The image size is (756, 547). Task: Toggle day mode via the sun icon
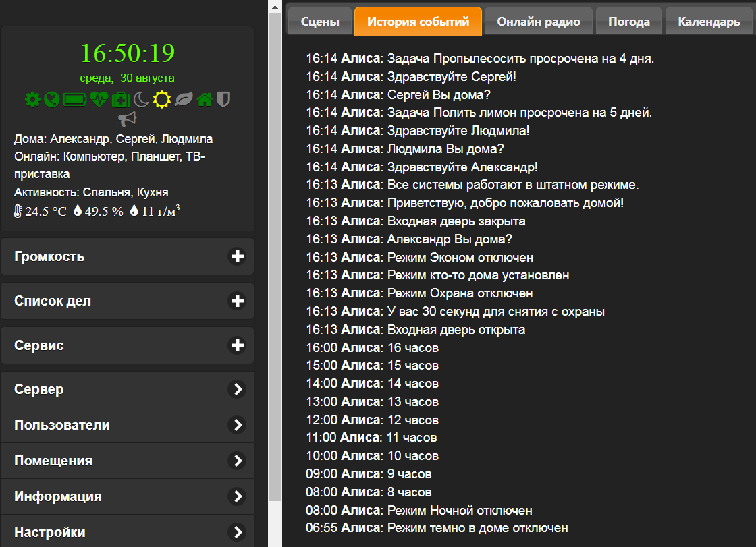(161, 99)
